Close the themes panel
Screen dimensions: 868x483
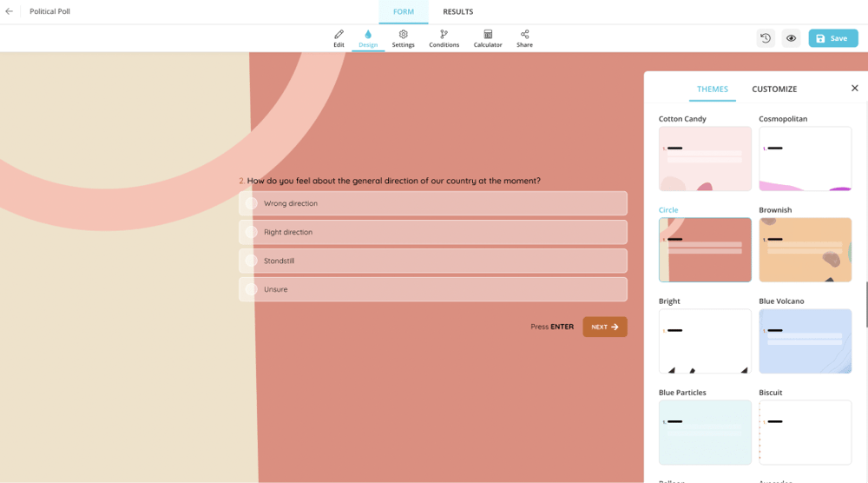click(x=854, y=88)
